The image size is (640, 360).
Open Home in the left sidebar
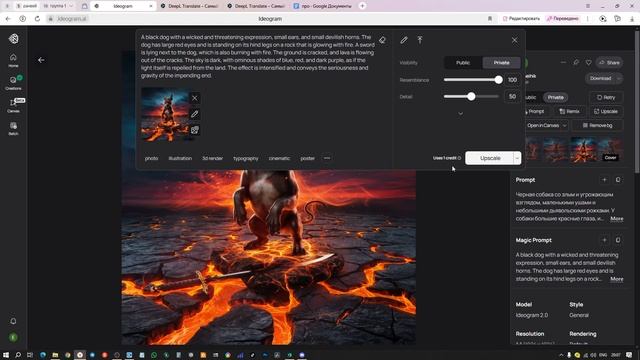coord(13,60)
